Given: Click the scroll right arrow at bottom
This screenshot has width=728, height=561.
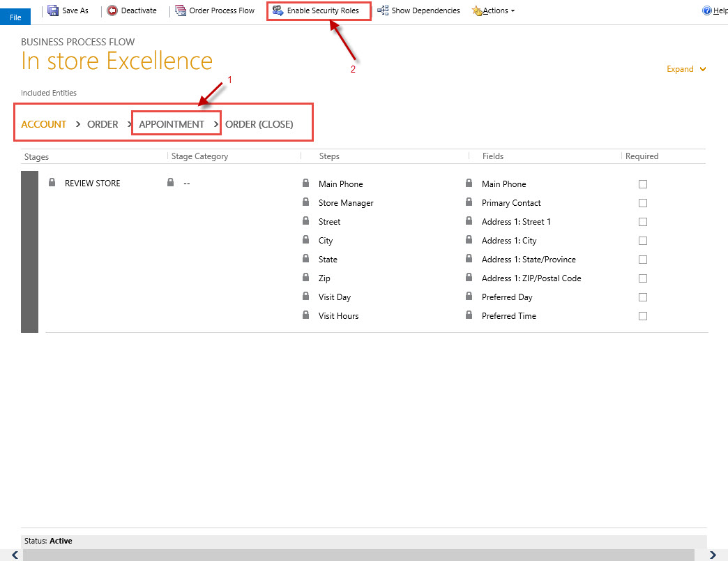Looking at the screenshot, I should click(x=713, y=555).
